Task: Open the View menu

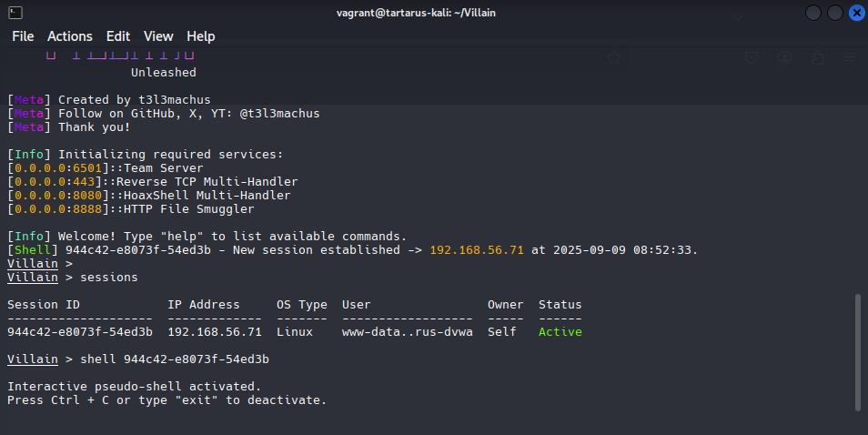Action: [158, 36]
